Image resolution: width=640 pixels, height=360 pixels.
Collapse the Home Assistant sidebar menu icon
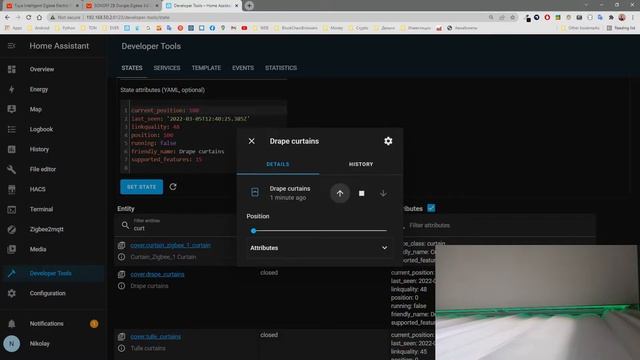click(x=11, y=46)
